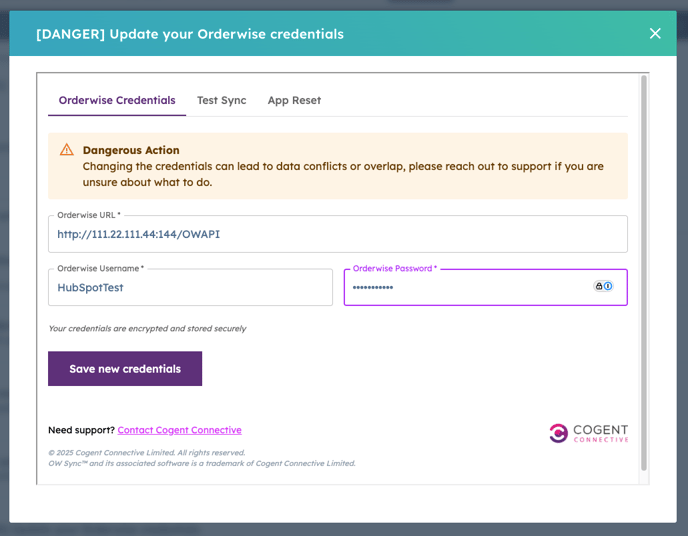Open the App Reset tab

294,100
